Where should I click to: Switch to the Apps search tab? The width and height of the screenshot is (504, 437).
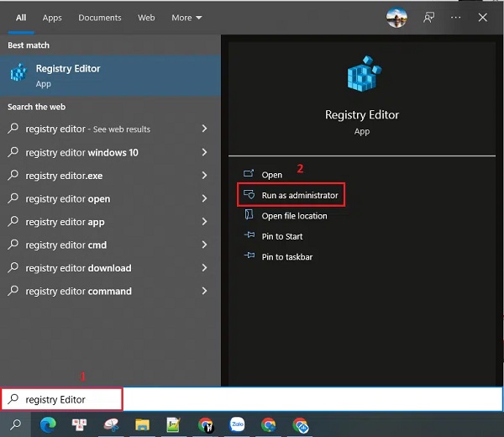(52, 18)
